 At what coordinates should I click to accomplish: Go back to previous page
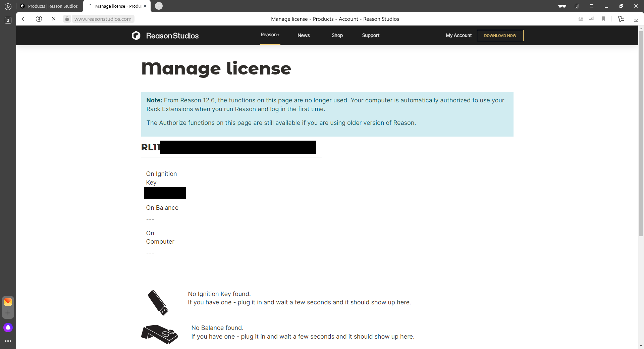coord(24,19)
